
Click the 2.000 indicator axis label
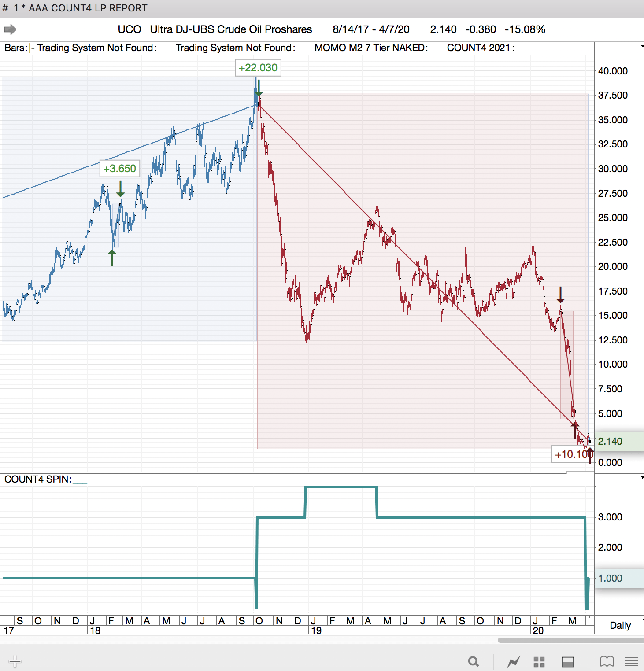click(610, 547)
